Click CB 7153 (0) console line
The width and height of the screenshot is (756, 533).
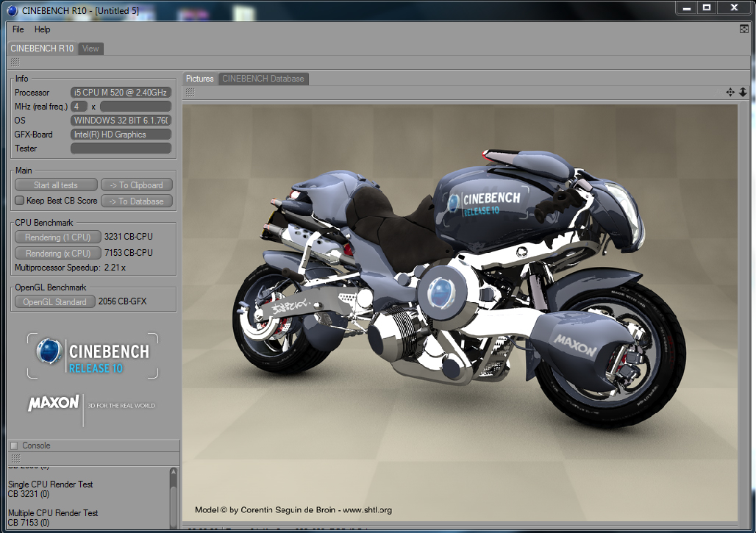coord(29,523)
